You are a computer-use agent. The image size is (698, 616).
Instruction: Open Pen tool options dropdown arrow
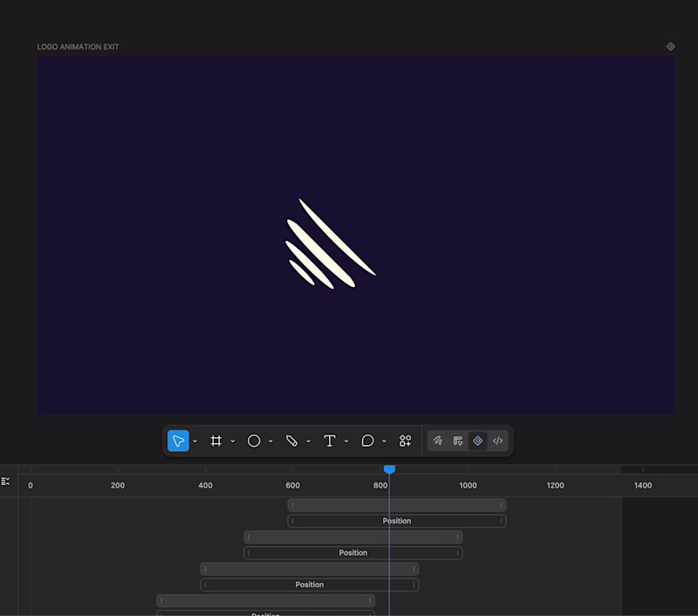(309, 441)
